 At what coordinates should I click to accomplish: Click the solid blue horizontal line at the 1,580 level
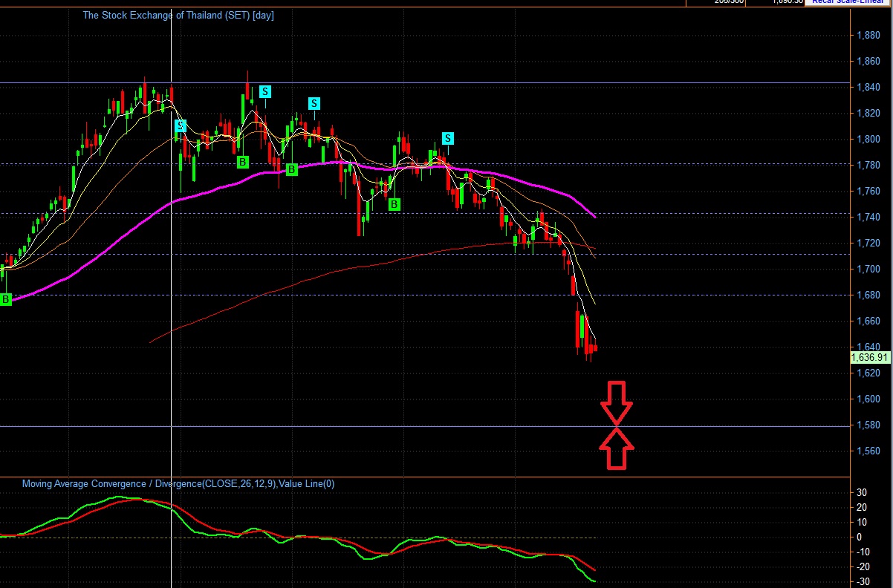(x=423, y=426)
